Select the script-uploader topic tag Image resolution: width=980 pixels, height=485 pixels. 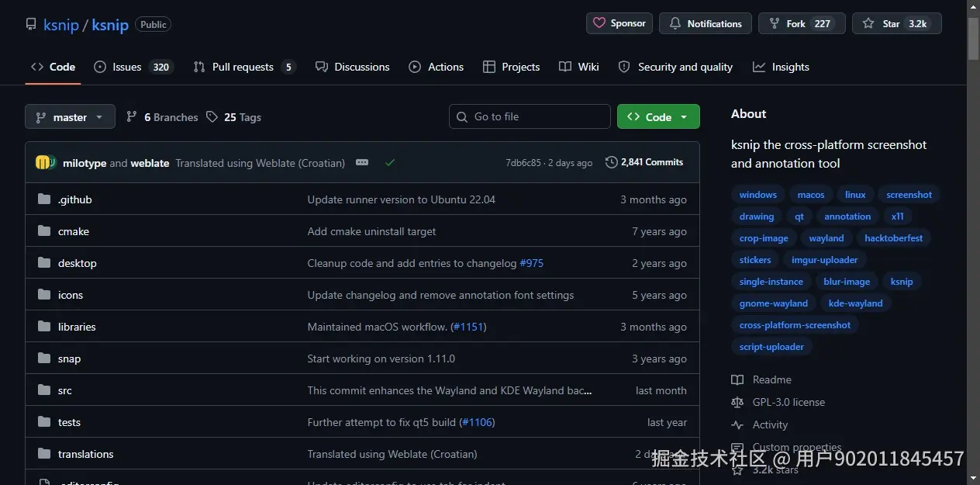pyautogui.click(x=772, y=347)
